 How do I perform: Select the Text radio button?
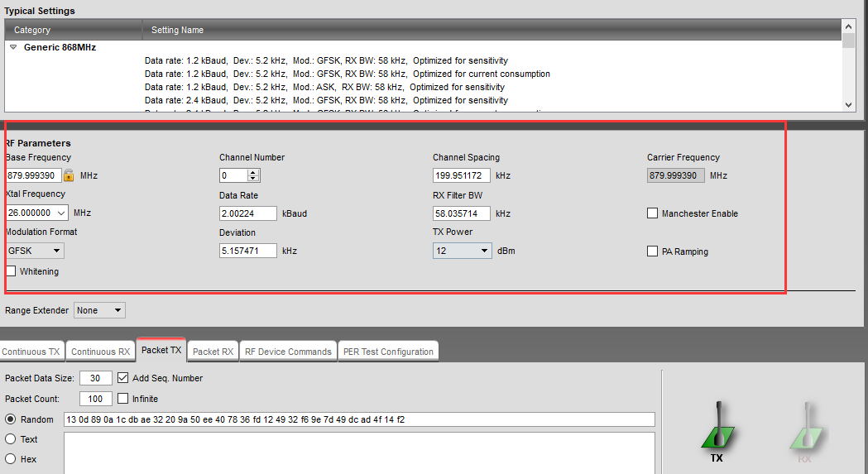coord(11,439)
